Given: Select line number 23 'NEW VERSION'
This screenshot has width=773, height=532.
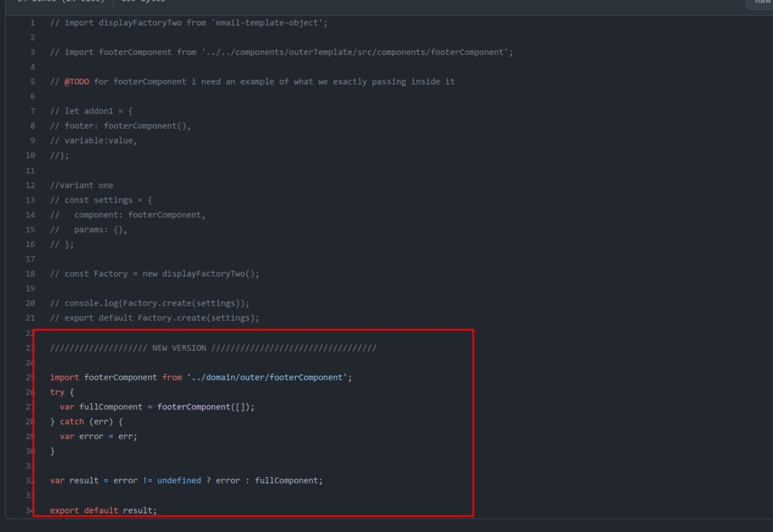Looking at the screenshot, I should (x=30, y=347).
